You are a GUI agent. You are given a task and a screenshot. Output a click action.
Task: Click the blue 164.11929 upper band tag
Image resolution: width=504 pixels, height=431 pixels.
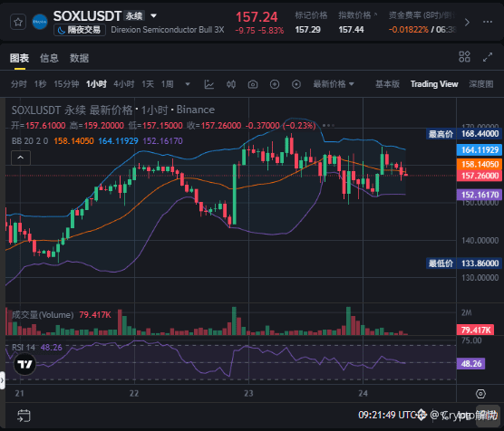pyautogui.click(x=480, y=150)
